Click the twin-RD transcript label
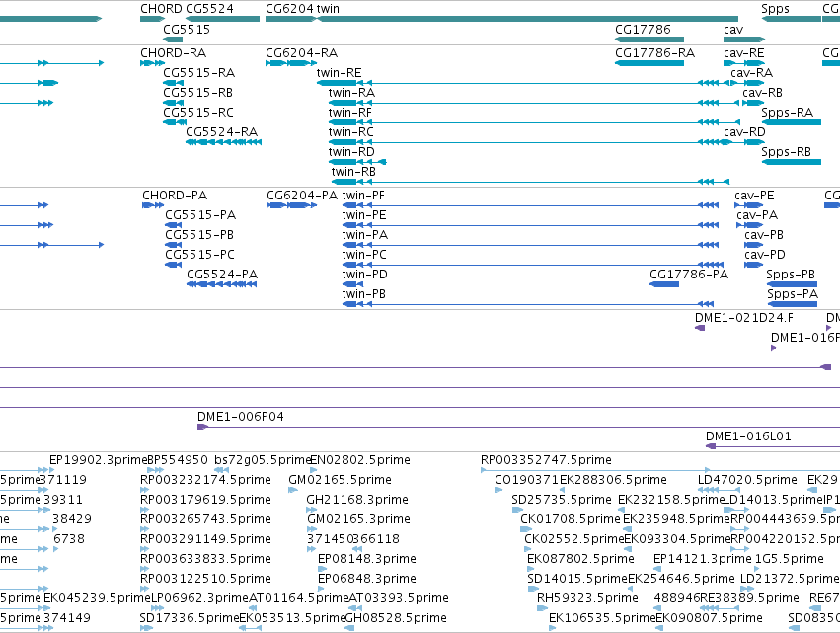The image size is (840, 633). [351, 152]
